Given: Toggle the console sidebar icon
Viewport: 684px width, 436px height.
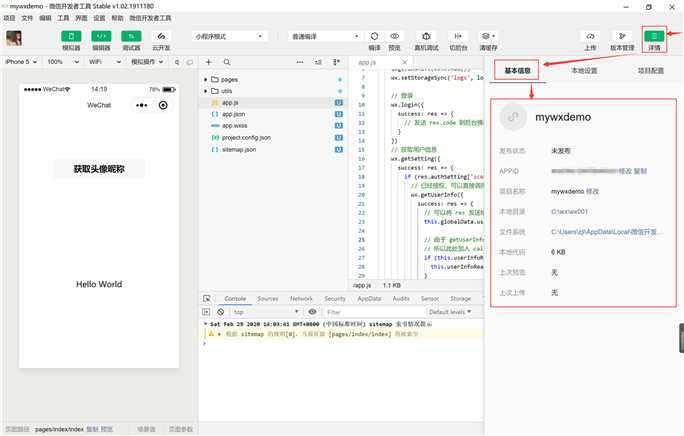Looking at the screenshot, I should 206,312.
